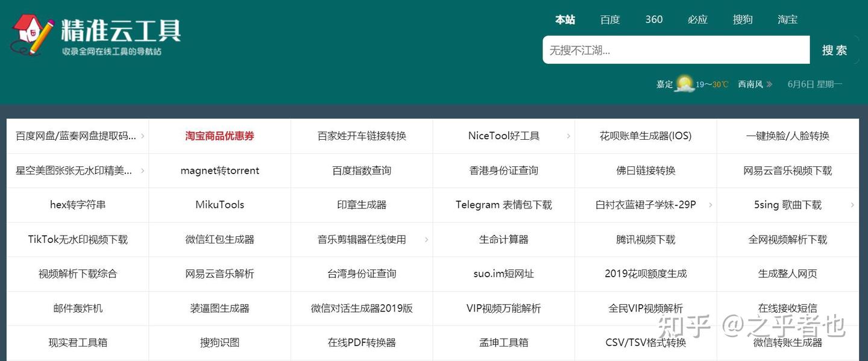Open the magnet转torrent tool
Image resolution: width=868 pixels, height=361 pixels.
click(x=219, y=171)
